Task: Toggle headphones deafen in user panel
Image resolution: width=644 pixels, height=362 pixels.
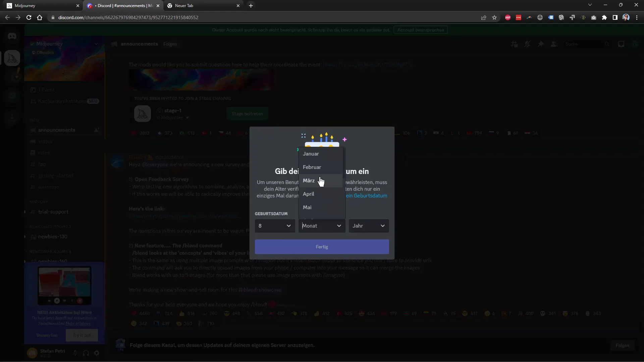Action: coord(86,353)
